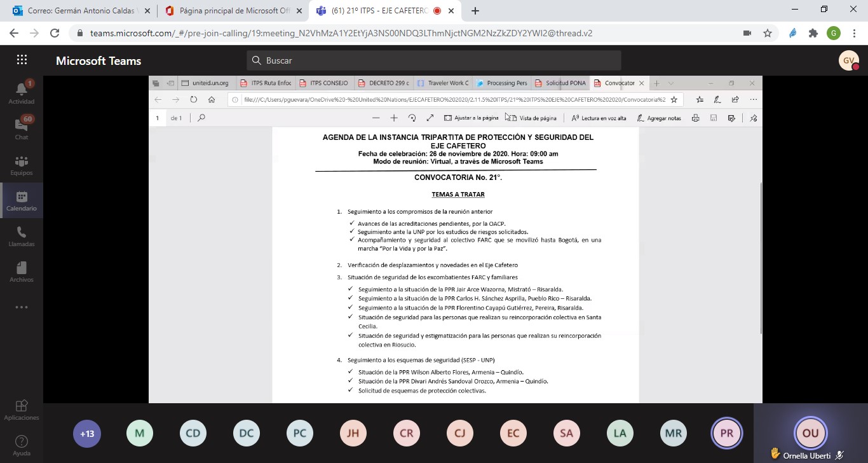The width and height of the screenshot is (868, 463).
Task: Click the Buscar search field in Teams
Action: point(433,60)
